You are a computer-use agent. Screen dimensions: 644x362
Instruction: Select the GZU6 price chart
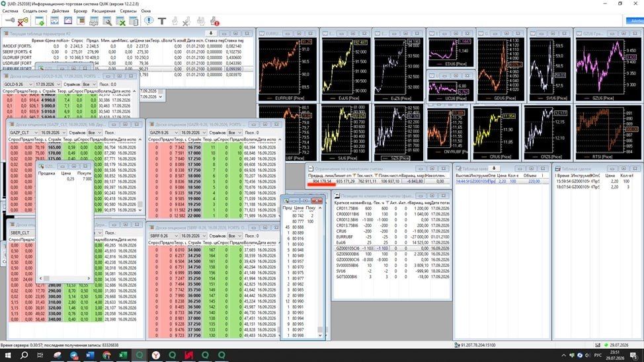point(608,70)
